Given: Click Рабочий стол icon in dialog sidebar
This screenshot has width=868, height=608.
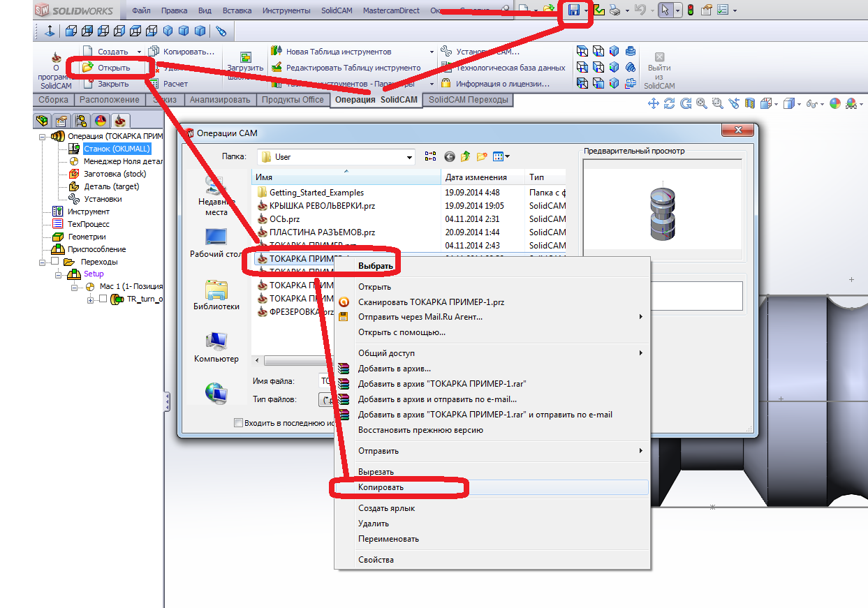Looking at the screenshot, I should pyautogui.click(x=216, y=237).
